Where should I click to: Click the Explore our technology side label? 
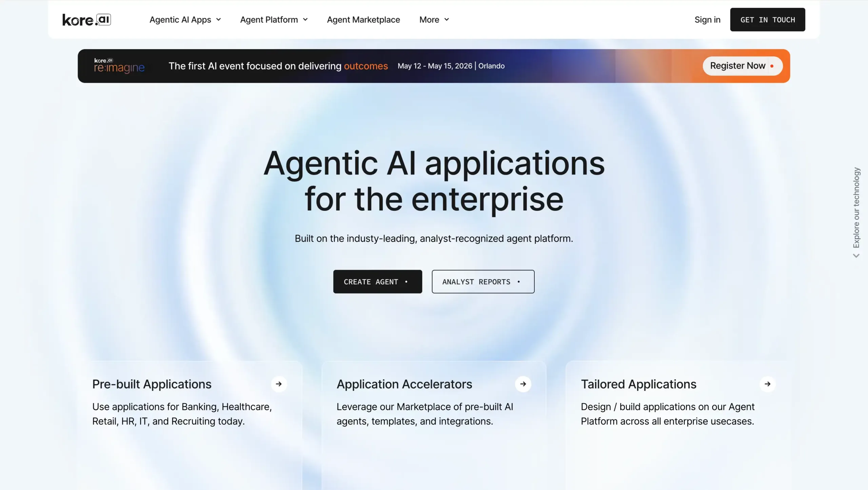tap(856, 208)
